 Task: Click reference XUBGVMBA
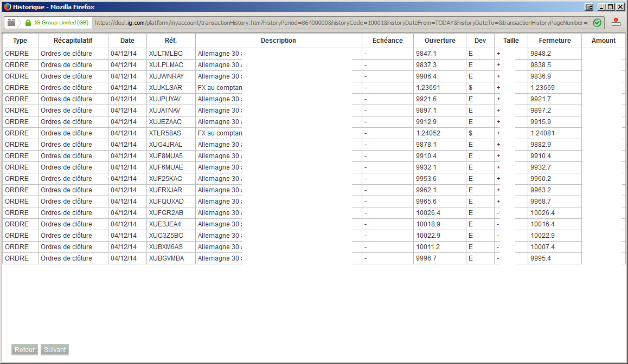[x=166, y=259]
